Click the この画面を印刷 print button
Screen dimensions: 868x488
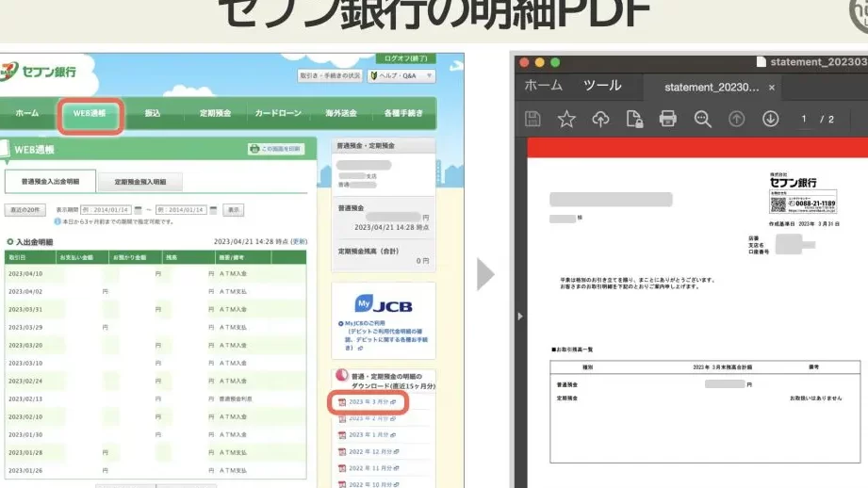[276, 149]
